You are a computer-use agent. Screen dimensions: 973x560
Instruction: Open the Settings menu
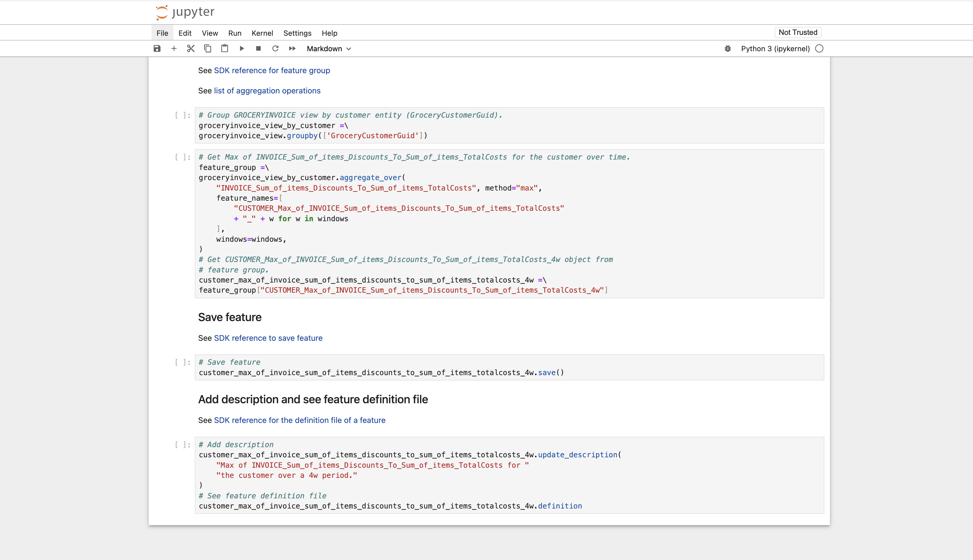click(x=297, y=33)
